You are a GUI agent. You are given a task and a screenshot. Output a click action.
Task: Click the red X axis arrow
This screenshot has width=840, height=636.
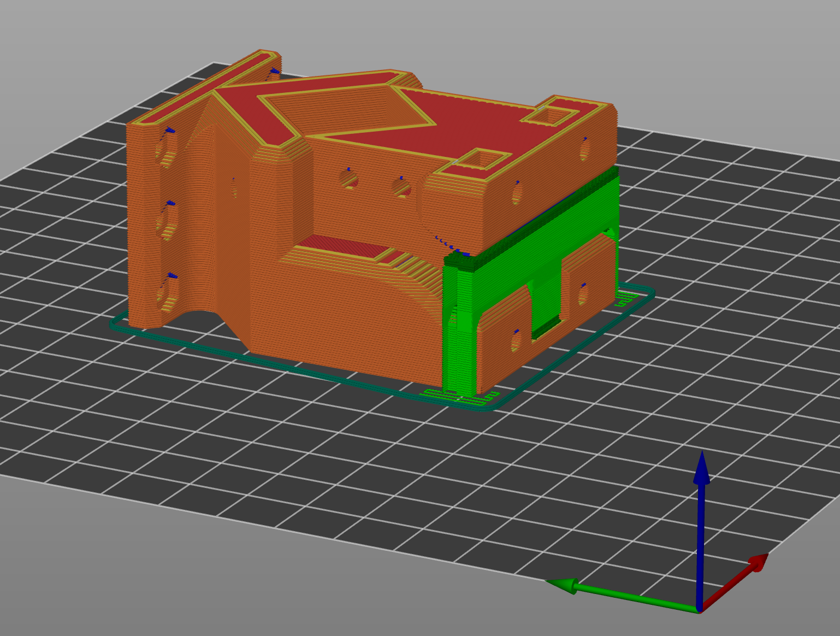[x=735, y=582]
